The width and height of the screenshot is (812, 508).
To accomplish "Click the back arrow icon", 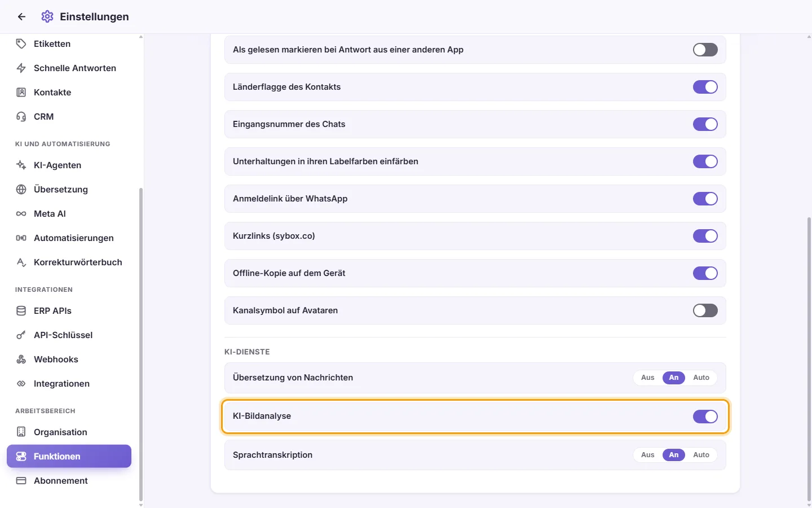I will tap(21, 17).
